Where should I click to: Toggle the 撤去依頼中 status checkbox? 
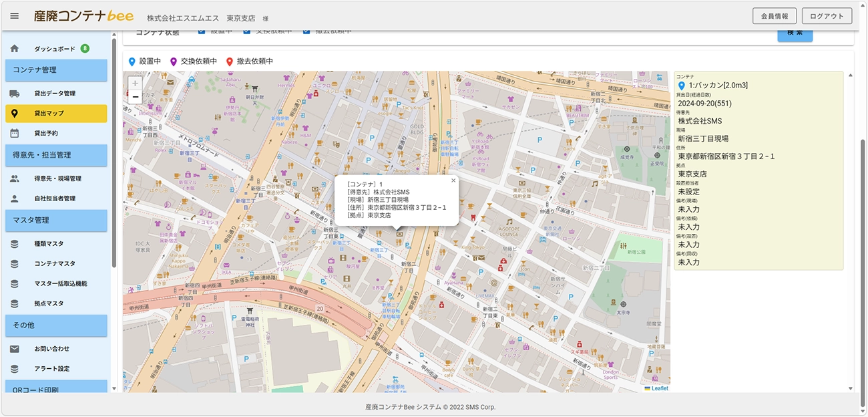[306, 32]
